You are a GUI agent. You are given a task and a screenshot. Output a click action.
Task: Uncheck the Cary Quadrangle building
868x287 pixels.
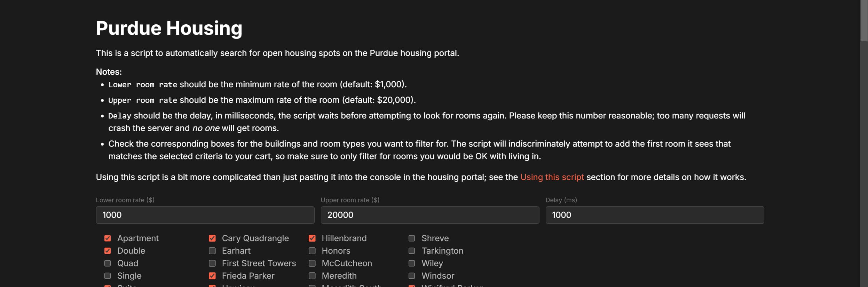point(212,238)
